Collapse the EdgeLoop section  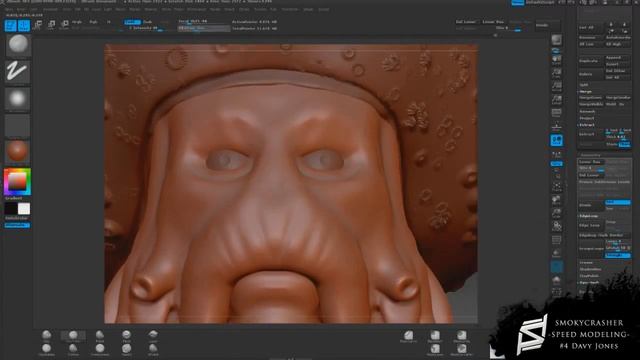point(589,216)
